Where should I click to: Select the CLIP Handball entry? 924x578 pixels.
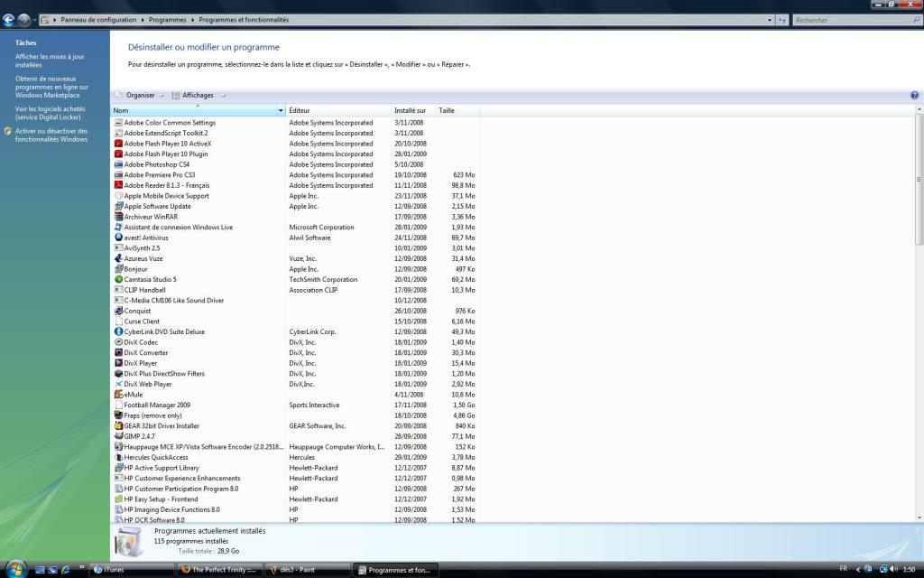point(295,290)
